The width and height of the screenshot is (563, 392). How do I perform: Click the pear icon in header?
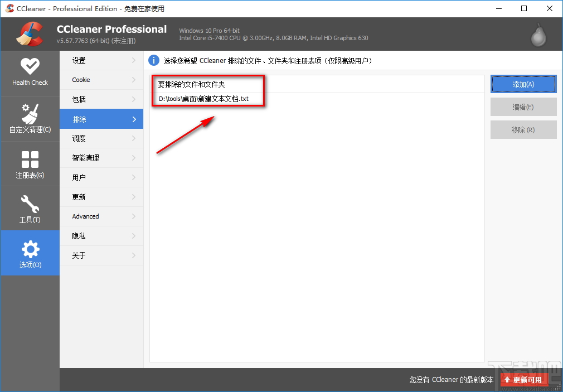click(538, 35)
